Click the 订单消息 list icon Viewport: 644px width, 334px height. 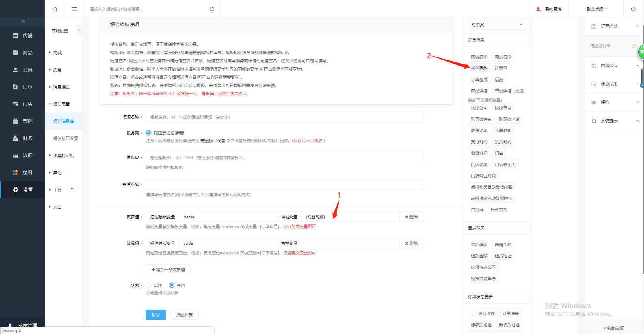(594, 26)
